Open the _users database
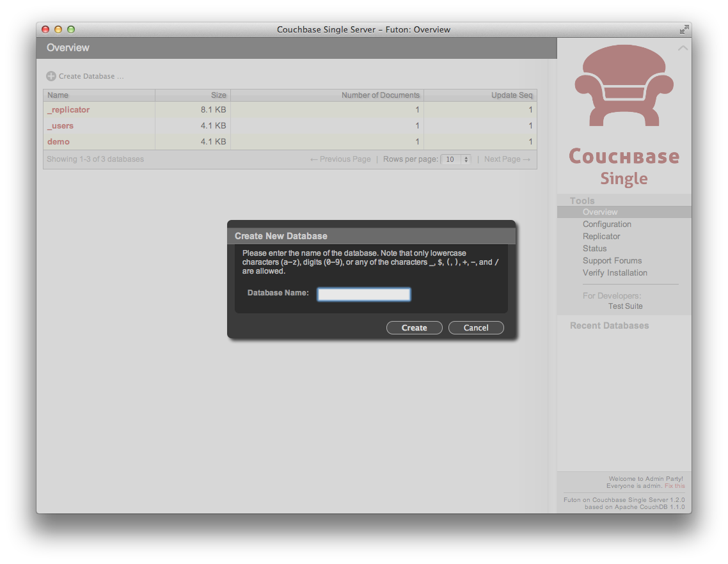The image size is (728, 564). pyautogui.click(x=60, y=126)
